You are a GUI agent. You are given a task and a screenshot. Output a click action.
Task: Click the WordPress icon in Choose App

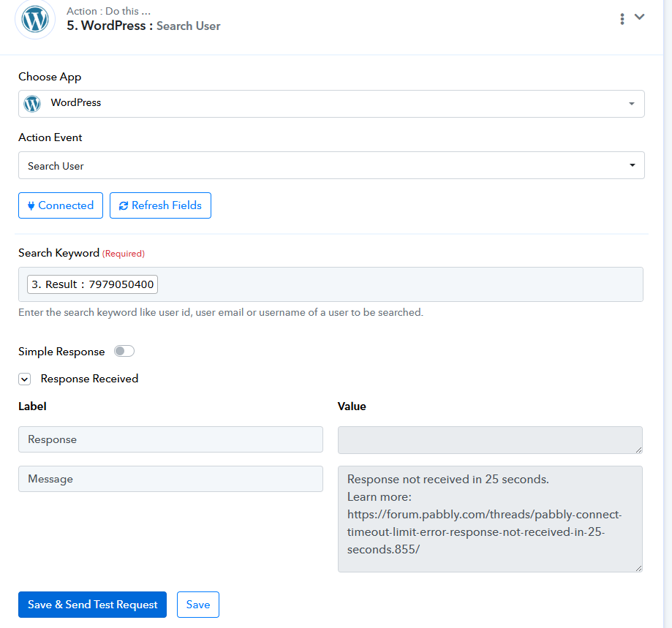(x=32, y=103)
